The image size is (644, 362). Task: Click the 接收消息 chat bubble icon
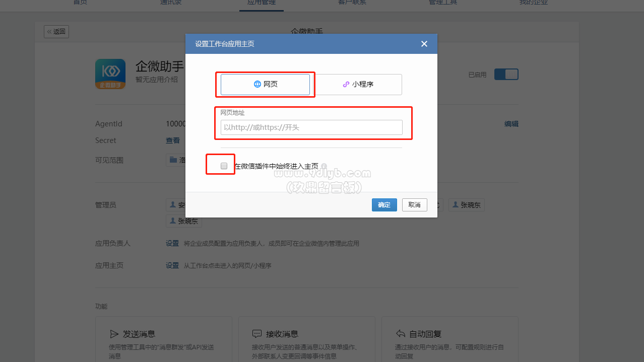[x=257, y=334]
